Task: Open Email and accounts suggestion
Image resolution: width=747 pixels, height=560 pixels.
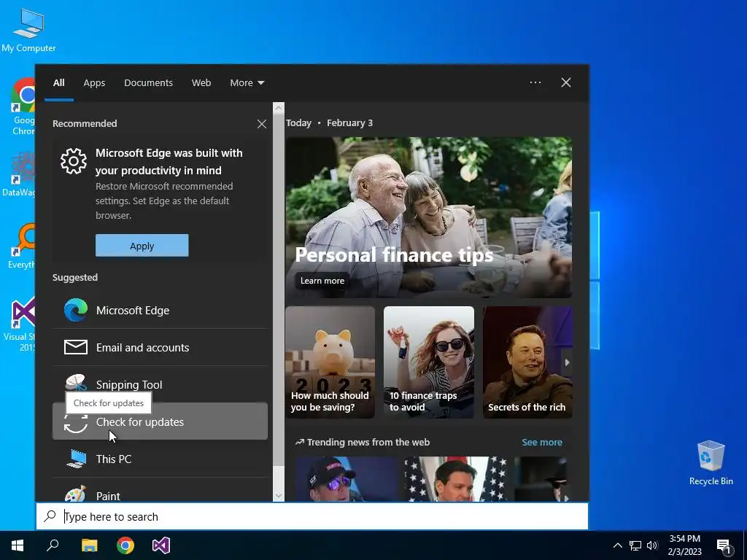Action: (160, 347)
